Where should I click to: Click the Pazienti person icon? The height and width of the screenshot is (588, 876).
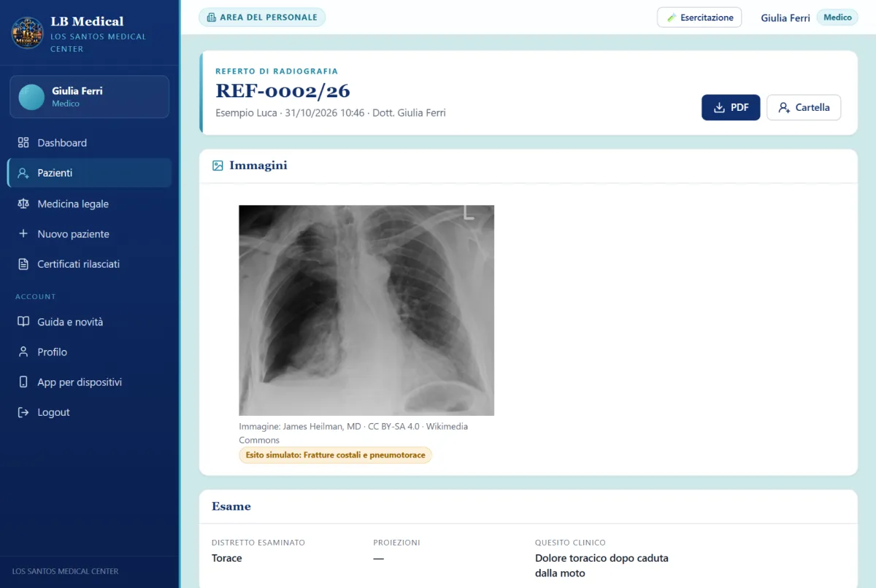23,173
